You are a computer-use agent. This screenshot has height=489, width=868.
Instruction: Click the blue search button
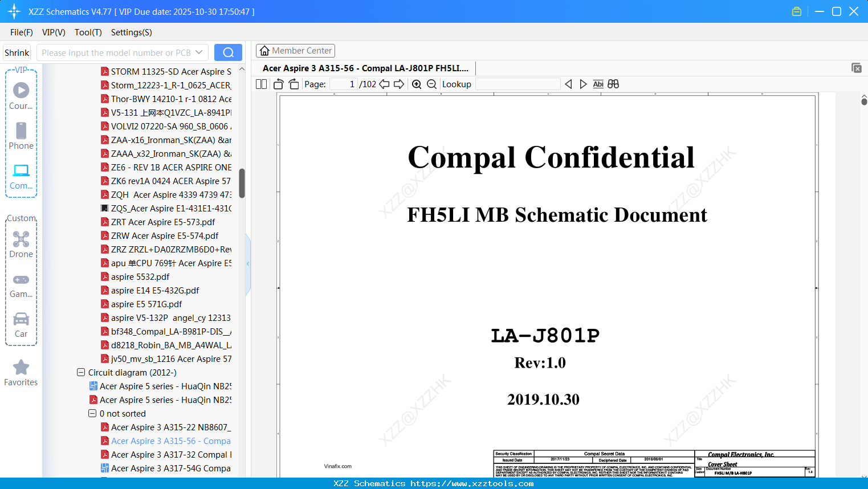[228, 52]
